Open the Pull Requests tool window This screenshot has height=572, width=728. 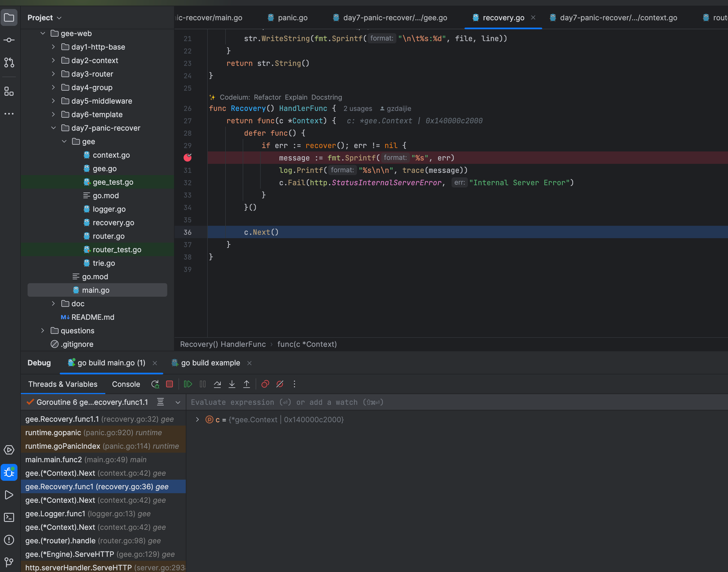pyautogui.click(x=9, y=62)
